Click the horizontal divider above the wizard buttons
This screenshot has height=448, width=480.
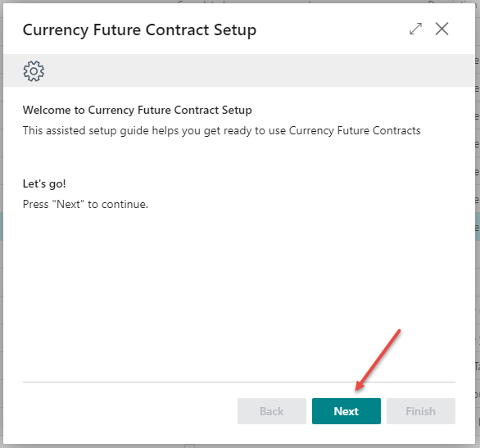click(239, 382)
